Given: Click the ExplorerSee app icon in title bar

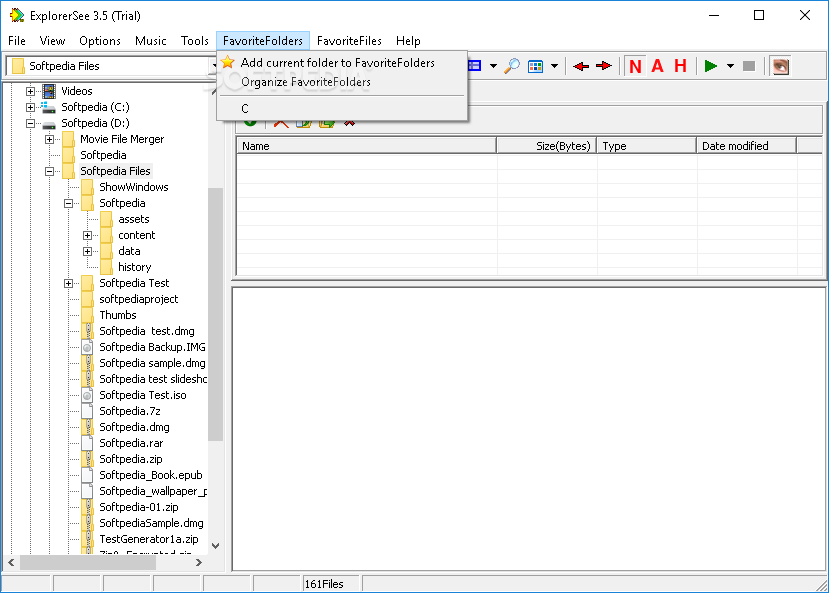Looking at the screenshot, I should (x=17, y=15).
